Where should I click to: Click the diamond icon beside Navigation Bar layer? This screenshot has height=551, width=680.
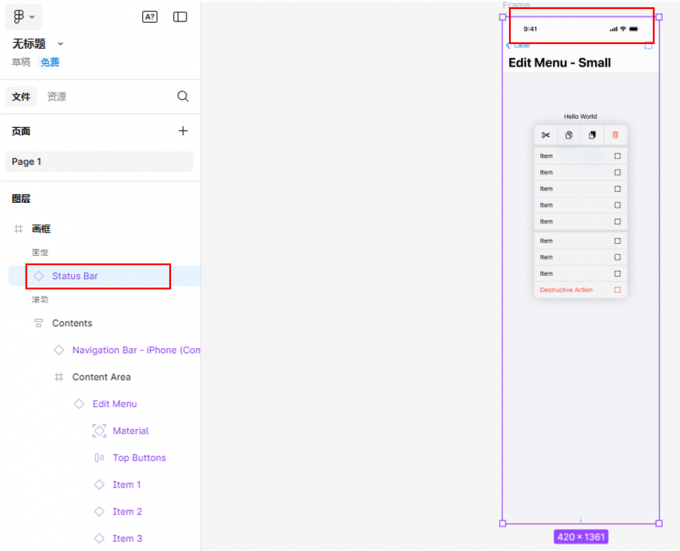pyautogui.click(x=59, y=350)
